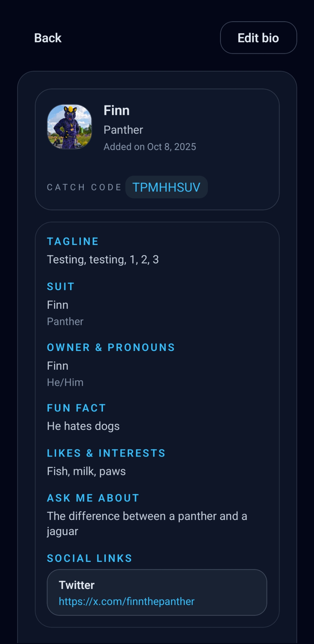Open the Edit bio button
Image resolution: width=314 pixels, height=644 pixels.
pyautogui.click(x=258, y=38)
